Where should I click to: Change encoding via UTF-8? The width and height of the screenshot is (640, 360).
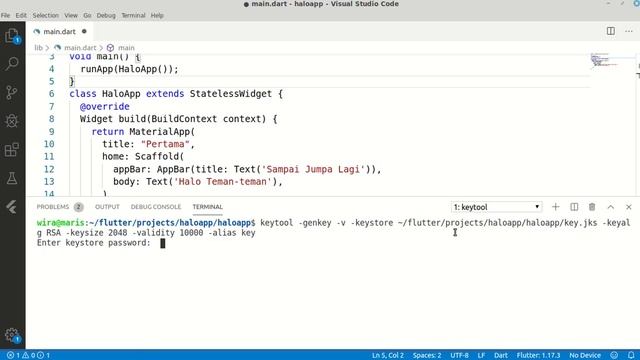(459, 355)
